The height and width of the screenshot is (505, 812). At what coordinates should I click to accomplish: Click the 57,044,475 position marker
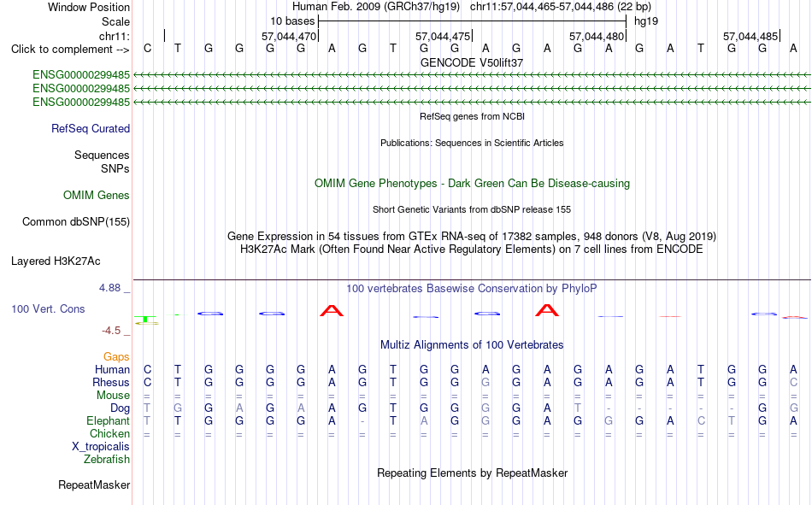coord(443,36)
